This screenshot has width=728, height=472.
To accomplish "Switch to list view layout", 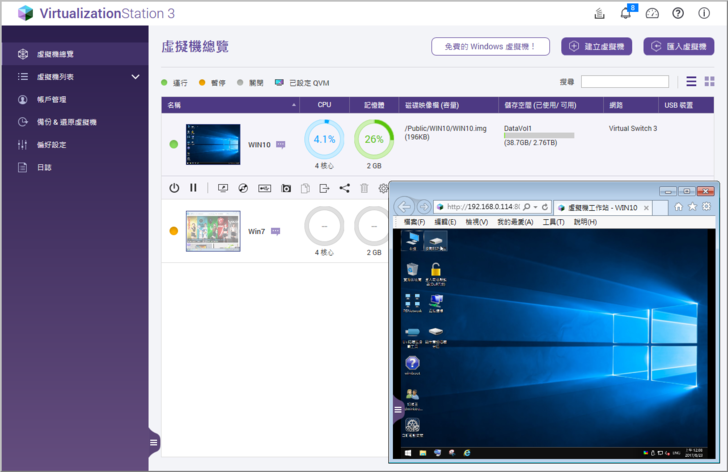I will [692, 81].
